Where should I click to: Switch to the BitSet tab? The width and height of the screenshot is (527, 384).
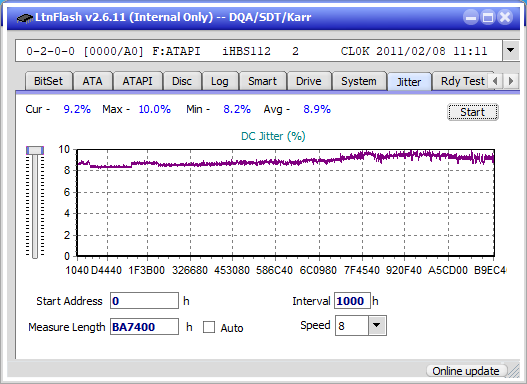[x=48, y=81]
